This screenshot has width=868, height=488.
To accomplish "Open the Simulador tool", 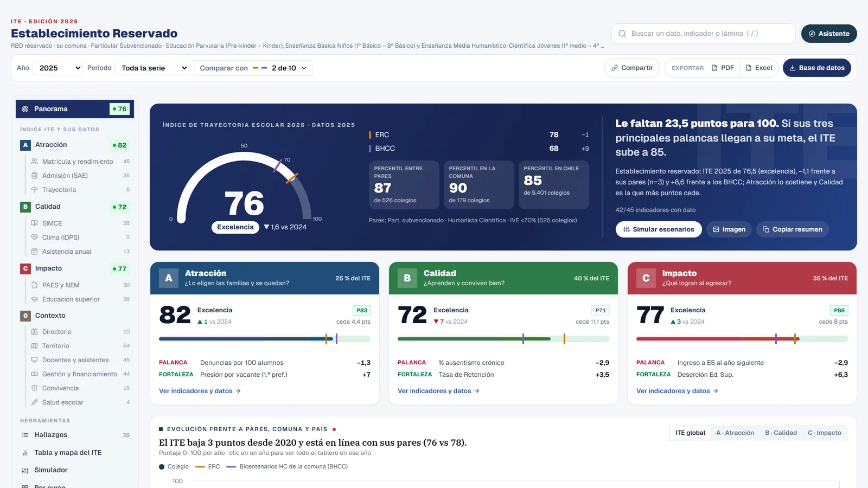I will pos(75,470).
